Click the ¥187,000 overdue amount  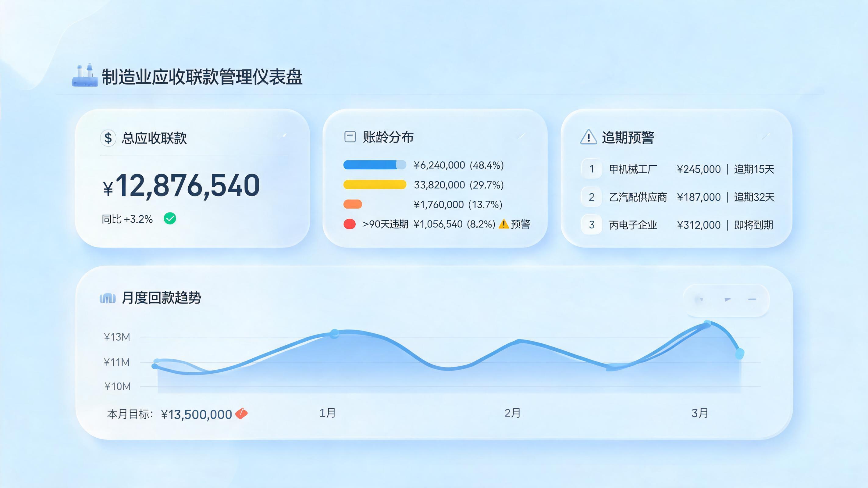pos(699,197)
